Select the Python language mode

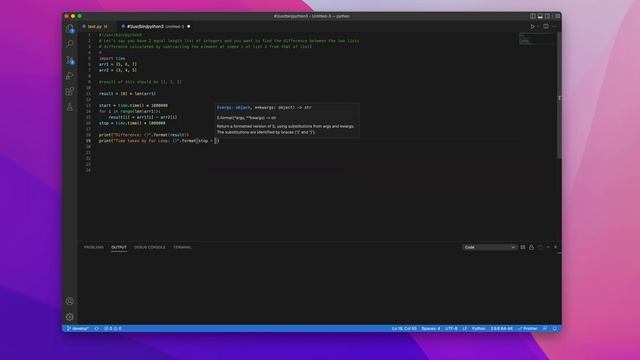coord(478,329)
